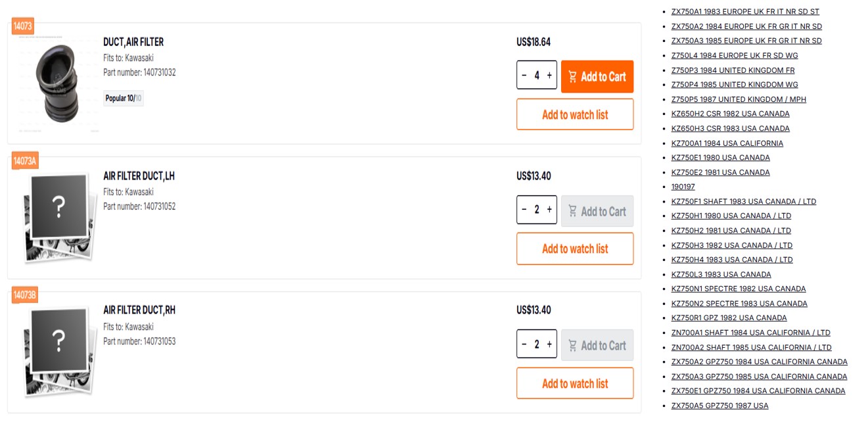Decrease quantity for DUCT,AIR FILTER
868x428 pixels.
point(524,76)
